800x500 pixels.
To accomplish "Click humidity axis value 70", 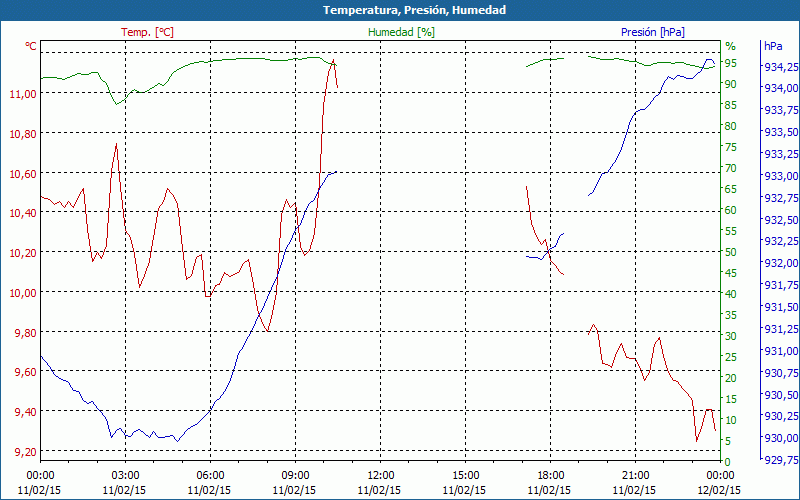I will tap(731, 168).
